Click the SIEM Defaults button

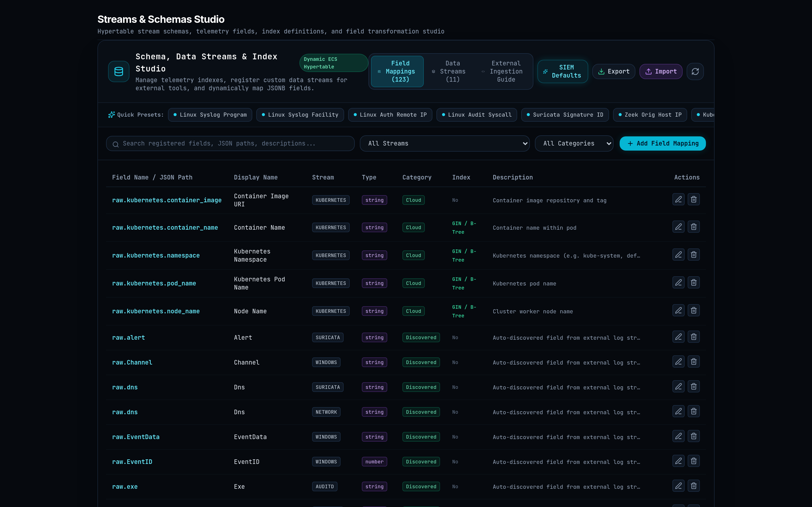point(563,71)
